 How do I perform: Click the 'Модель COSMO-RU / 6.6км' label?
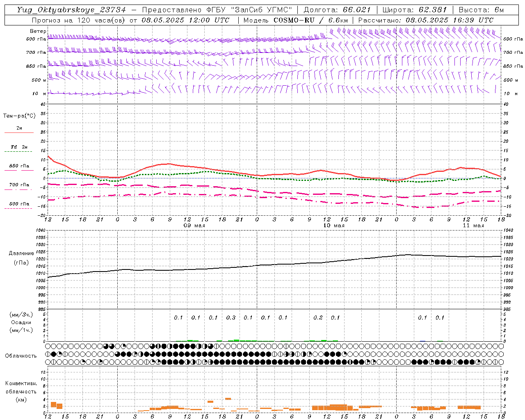(x=295, y=20)
